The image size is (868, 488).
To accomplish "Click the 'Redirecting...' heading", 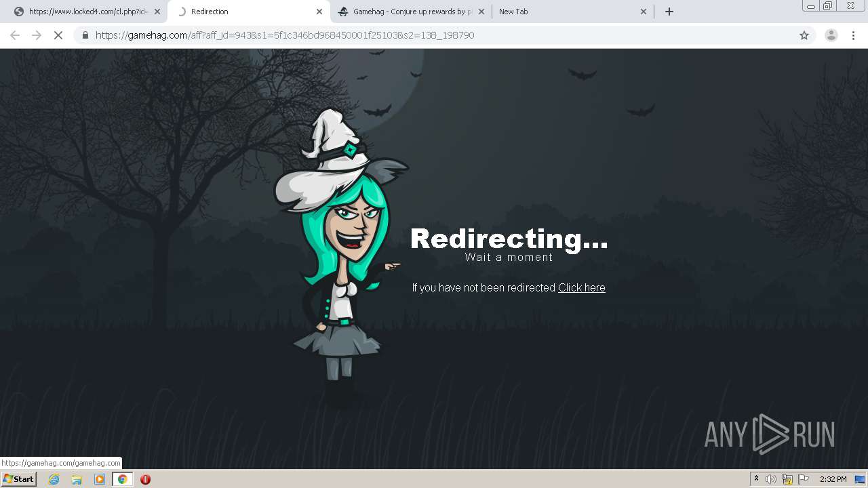I will click(509, 239).
